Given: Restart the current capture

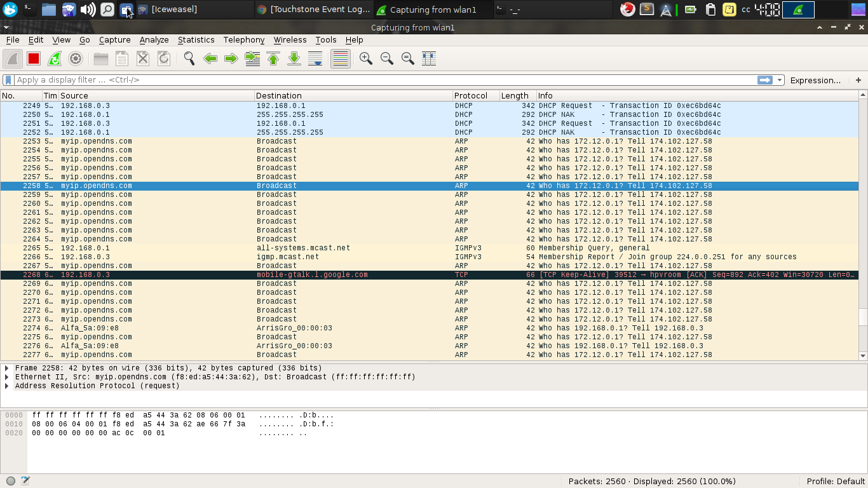Looking at the screenshot, I should coord(55,58).
